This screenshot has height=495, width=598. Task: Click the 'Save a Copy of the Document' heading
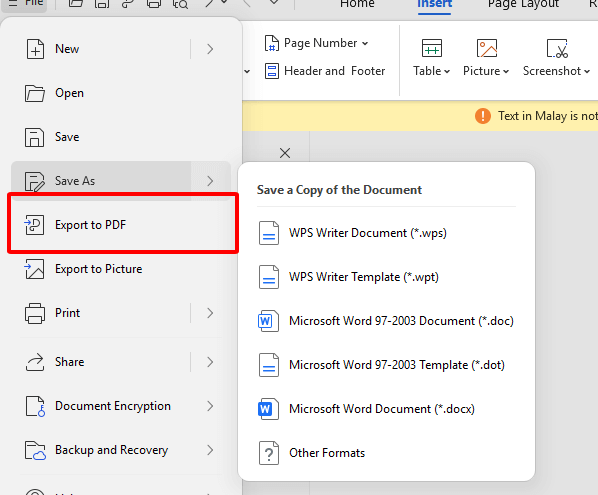coord(339,190)
